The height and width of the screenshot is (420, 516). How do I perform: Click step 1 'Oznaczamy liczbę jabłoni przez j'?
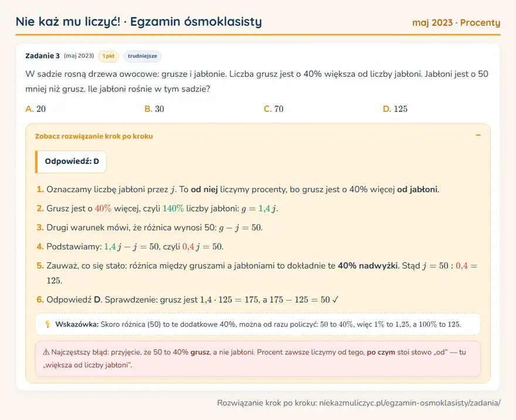(238, 190)
